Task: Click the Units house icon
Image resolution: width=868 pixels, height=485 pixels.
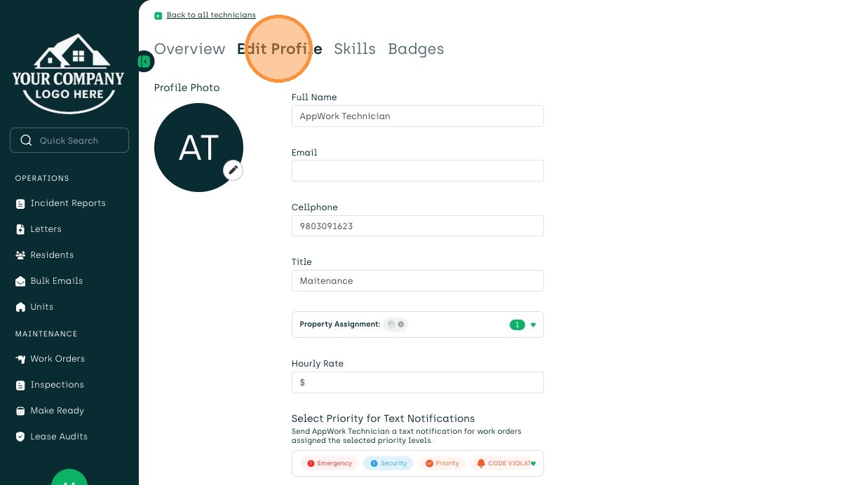Action: (x=20, y=307)
